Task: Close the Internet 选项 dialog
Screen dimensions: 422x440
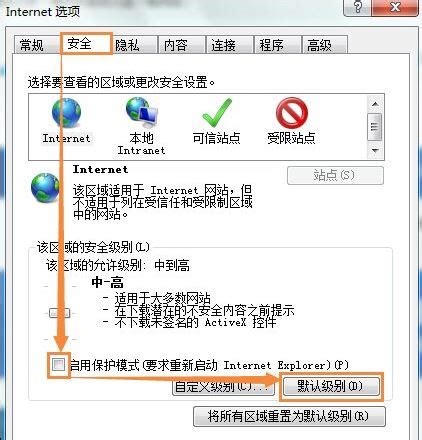Action: tap(395, 7)
